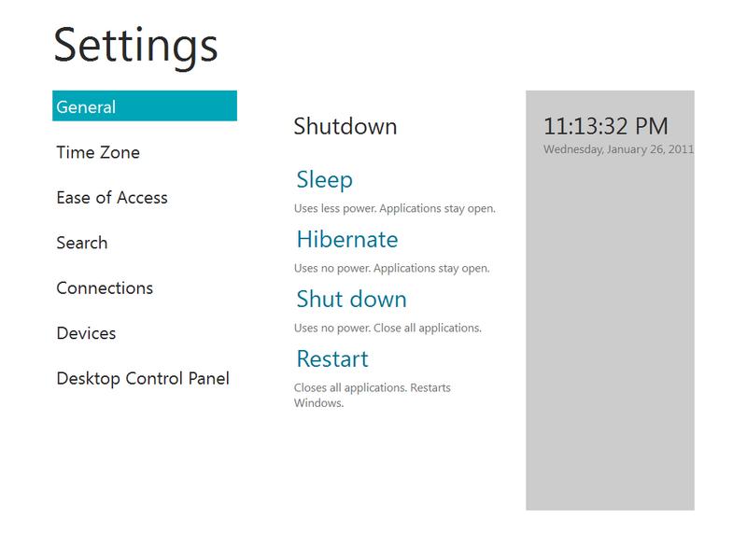Image resolution: width=747 pixels, height=560 pixels.
Task: Click the Shutdown section heading
Action: click(x=345, y=127)
